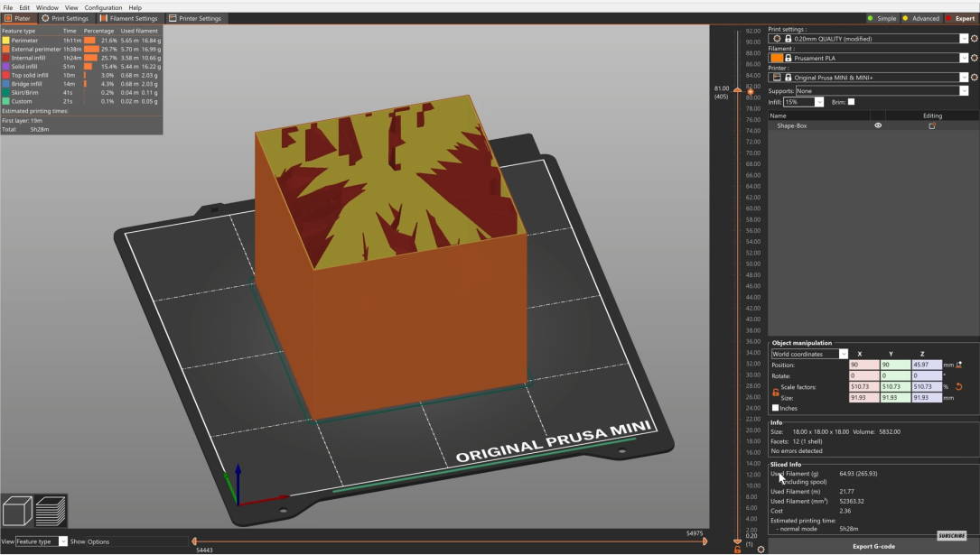980x555 pixels.
Task: Toggle Bridge infill in legend
Action: [22, 84]
